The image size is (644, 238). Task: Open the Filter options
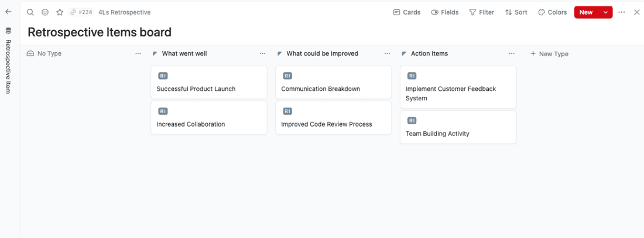point(481,12)
